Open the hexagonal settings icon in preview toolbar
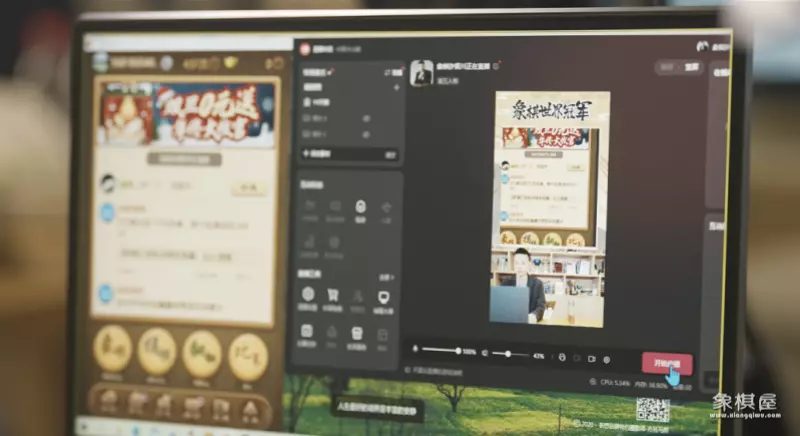Screen dimensions: 800x436 [607, 360]
